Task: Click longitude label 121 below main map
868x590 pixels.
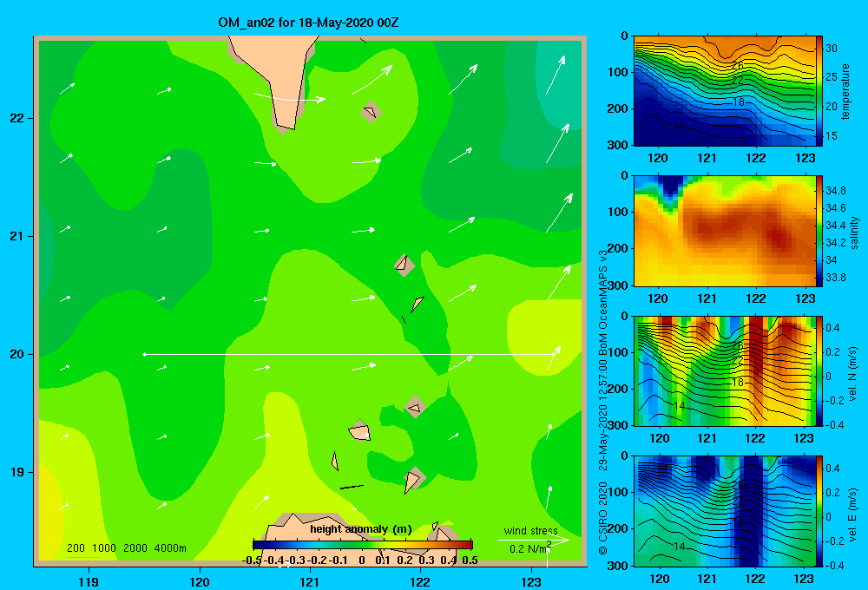Action: (x=310, y=581)
